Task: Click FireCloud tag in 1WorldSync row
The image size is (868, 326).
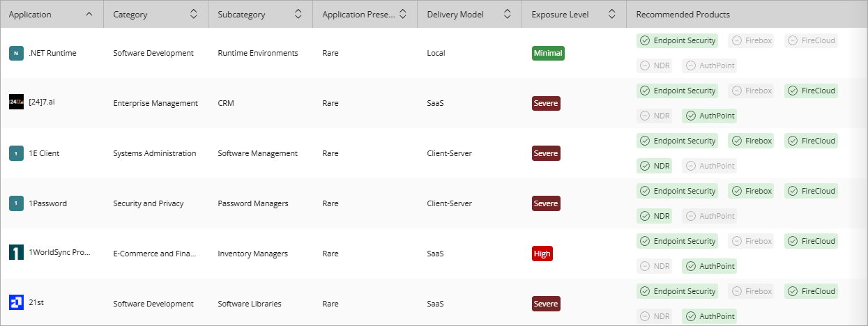Action: 811,241
